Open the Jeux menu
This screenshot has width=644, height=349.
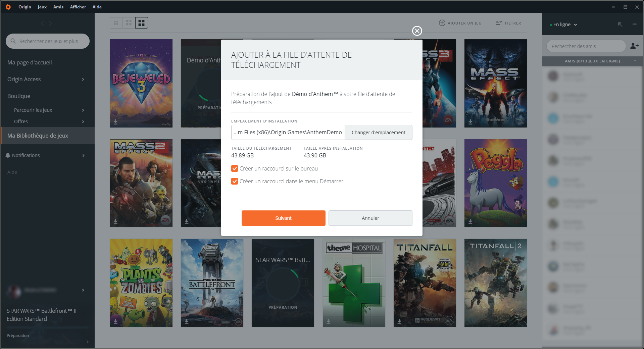42,7
